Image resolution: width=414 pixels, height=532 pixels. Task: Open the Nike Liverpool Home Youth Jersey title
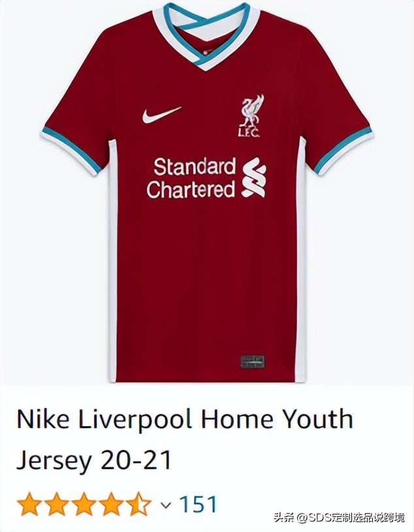[185, 439]
